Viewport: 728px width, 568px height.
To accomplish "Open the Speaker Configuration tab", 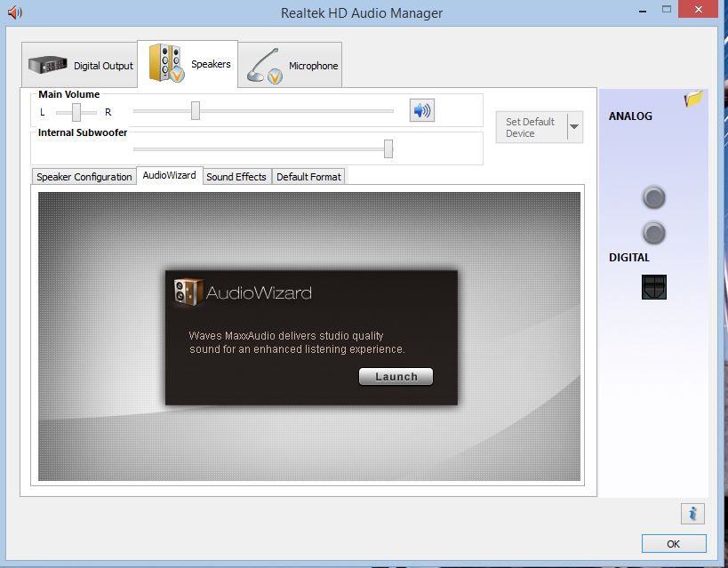I will [x=84, y=177].
